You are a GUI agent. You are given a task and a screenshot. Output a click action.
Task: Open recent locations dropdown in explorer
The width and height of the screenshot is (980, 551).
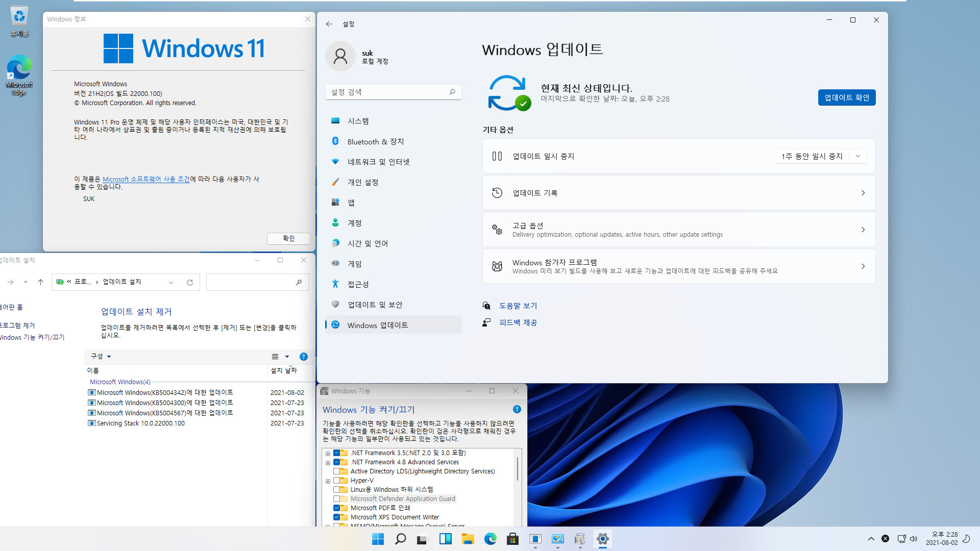pos(26,282)
